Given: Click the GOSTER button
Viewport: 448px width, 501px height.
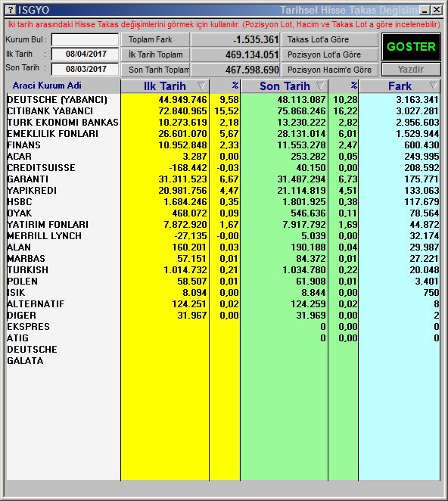Looking at the screenshot, I should coord(411,47).
